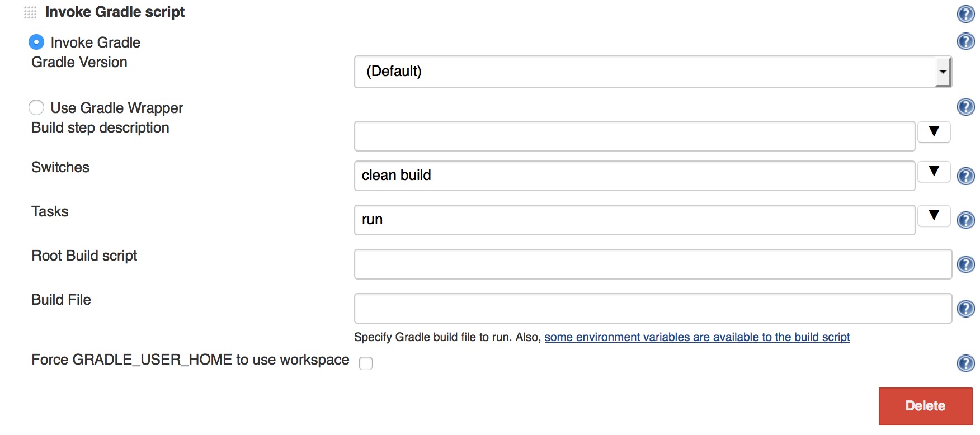Show help for the Switches field
Image resolution: width=980 pixels, height=435 pixels.
(965, 176)
